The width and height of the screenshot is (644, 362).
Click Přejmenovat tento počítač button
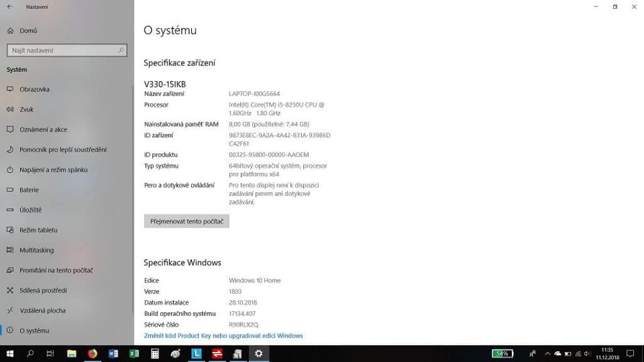[x=186, y=221]
